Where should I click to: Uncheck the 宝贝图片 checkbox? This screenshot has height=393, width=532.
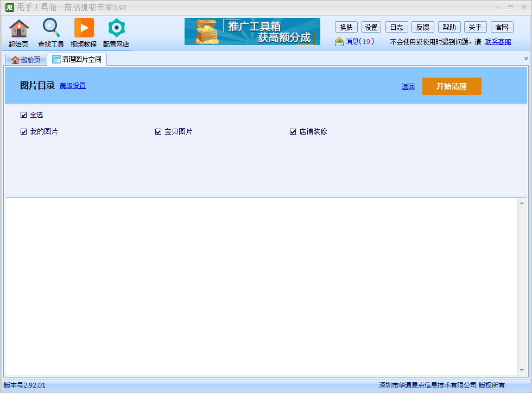[x=158, y=132]
